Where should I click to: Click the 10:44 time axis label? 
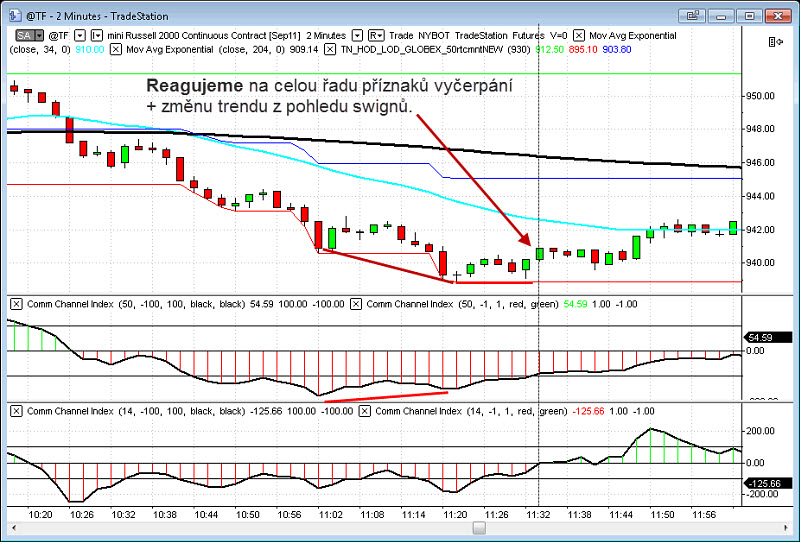point(206,514)
